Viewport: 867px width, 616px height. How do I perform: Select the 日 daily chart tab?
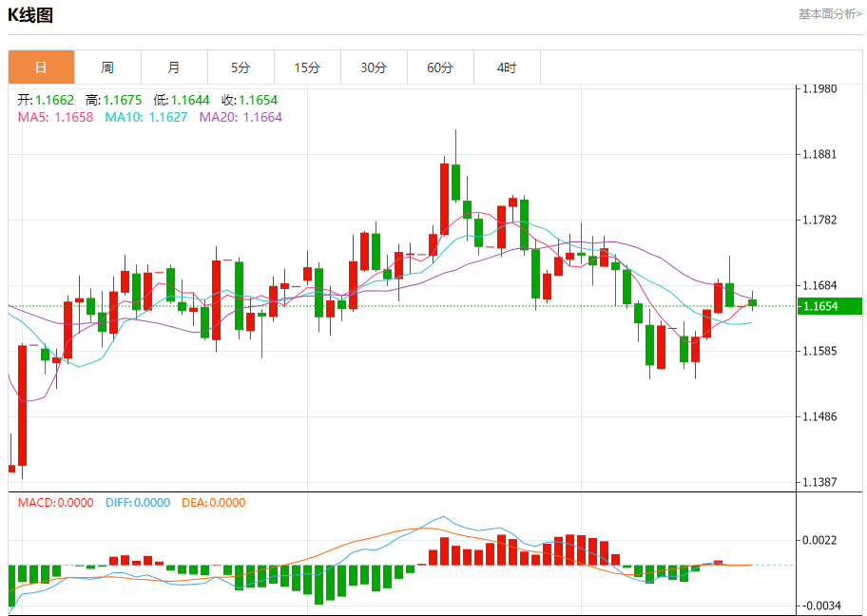41,67
